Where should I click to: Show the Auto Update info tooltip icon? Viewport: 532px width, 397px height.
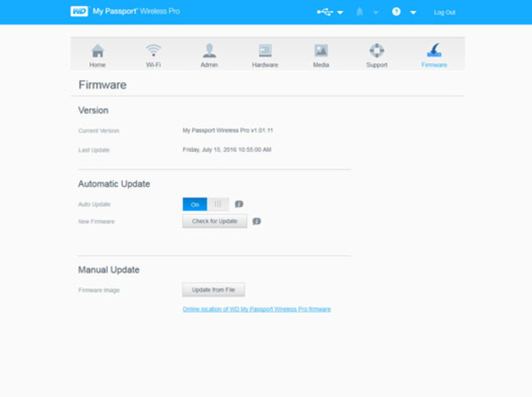pyautogui.click(x=239, y=204)
